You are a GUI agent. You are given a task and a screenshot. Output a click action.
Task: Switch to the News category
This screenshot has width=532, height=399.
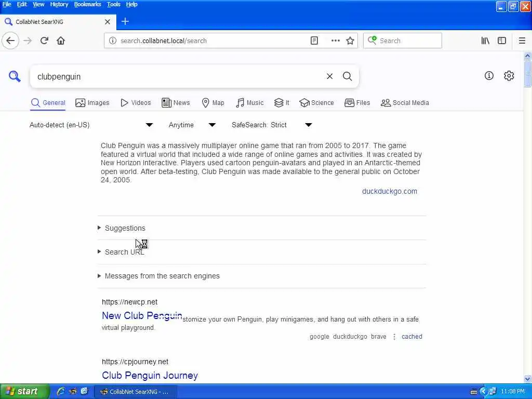click(x=176, y=103)
